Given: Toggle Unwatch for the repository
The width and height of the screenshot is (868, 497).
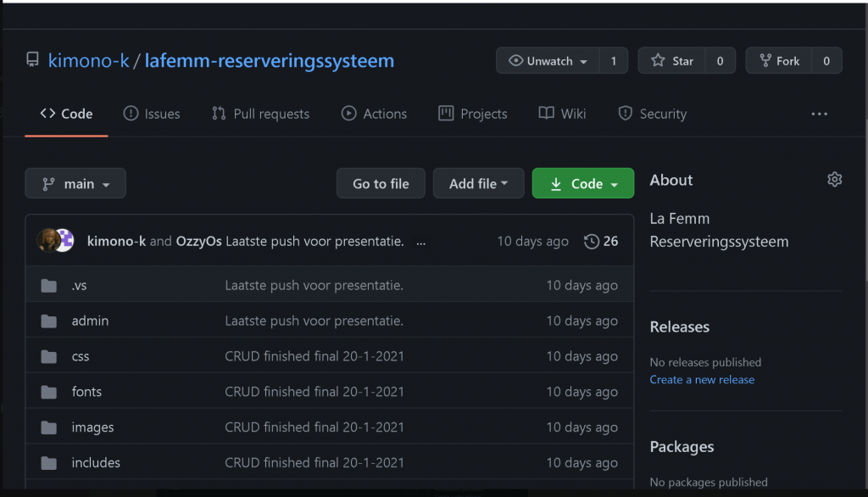Looking at the screenshot, I should [548, 60].
